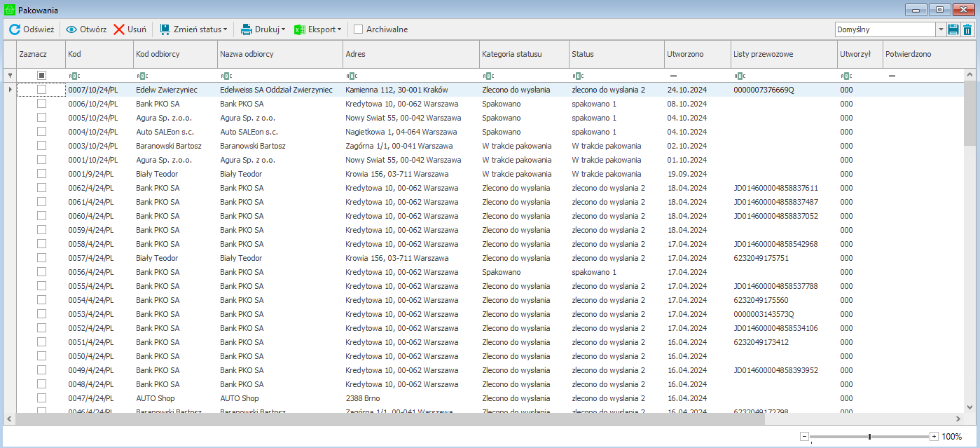
Task: Delete the layout using the trash bin icon
Action: (967, 29)
